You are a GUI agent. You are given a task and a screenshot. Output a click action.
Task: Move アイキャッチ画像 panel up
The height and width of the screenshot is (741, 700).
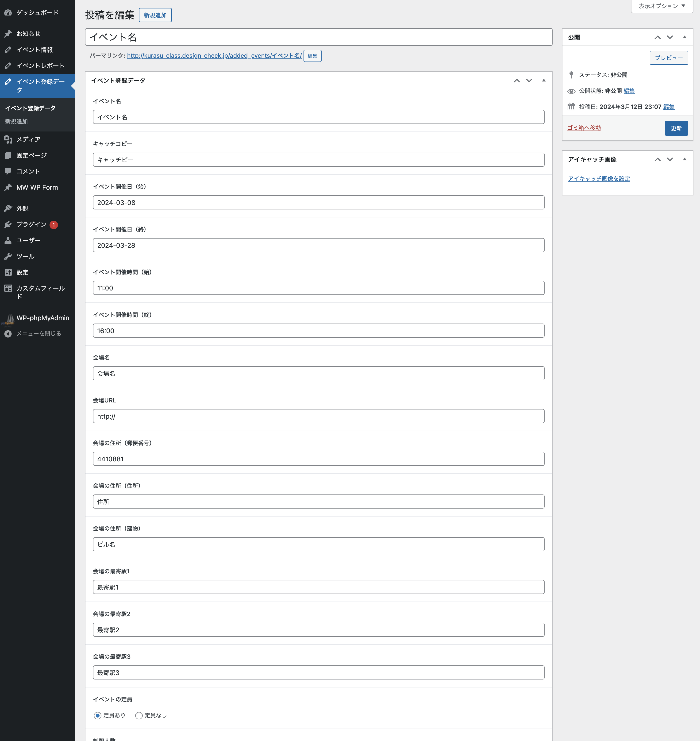pyautogui.click(x=658, y=159)
